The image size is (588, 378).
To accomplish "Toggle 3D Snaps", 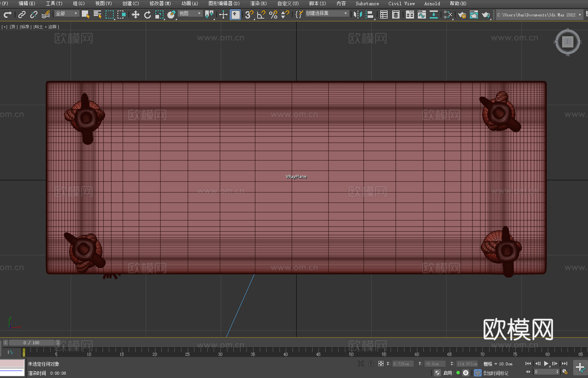I will (x=249, y=14).
